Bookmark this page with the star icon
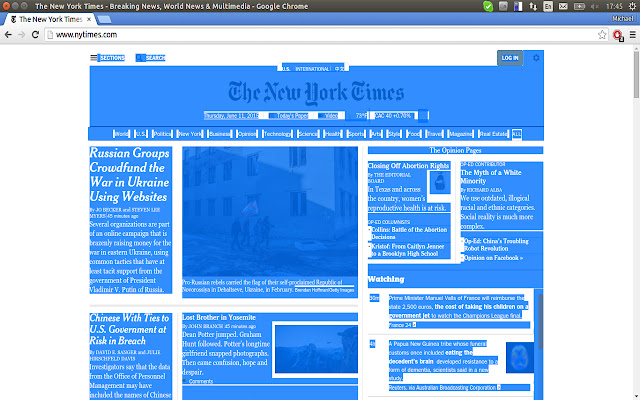The height and width of the screenshot is (400, 640). (x=600, y=35)
